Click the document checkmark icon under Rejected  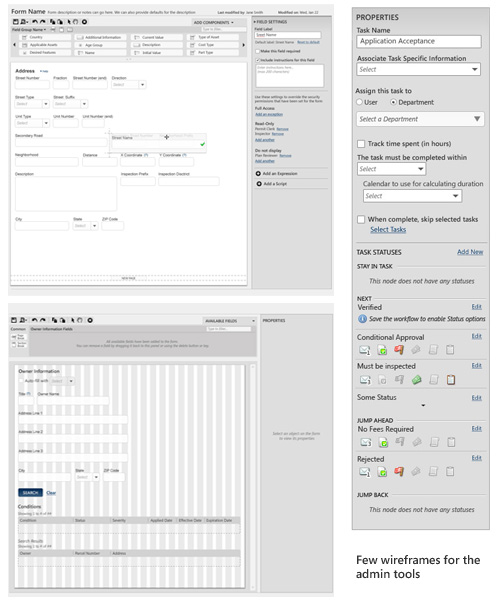click(x=382, y=472)
